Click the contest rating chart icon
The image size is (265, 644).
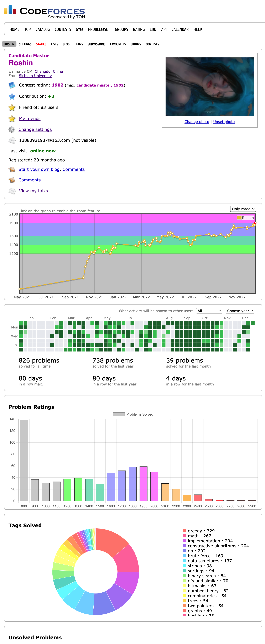click(x=12, y=85)
